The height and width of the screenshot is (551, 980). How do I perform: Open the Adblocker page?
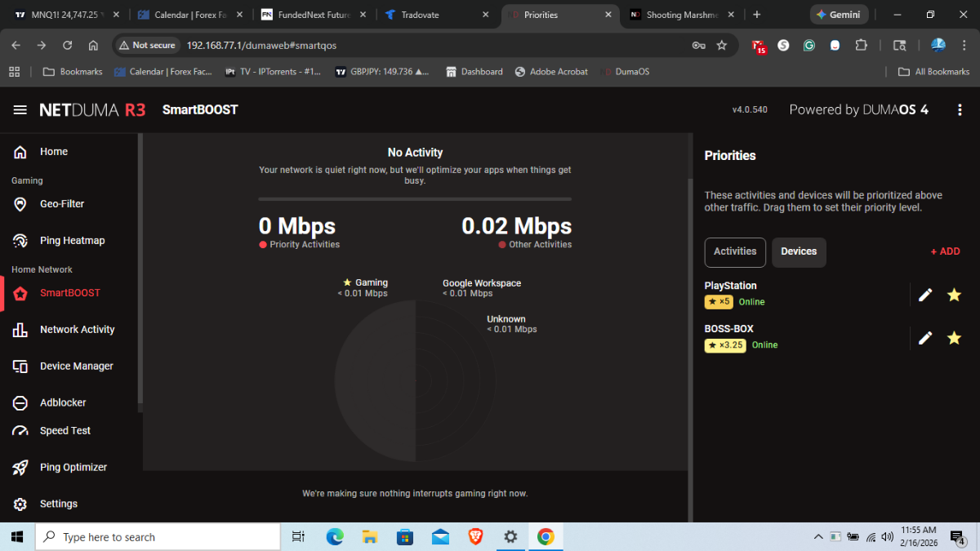tap(62, 402)
